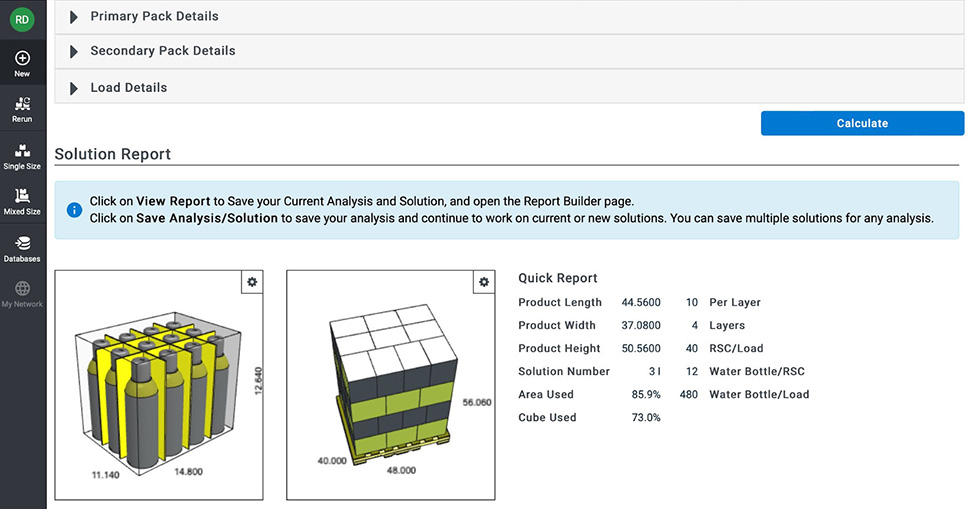Click the RD user avatar

[x=22, y=18]
